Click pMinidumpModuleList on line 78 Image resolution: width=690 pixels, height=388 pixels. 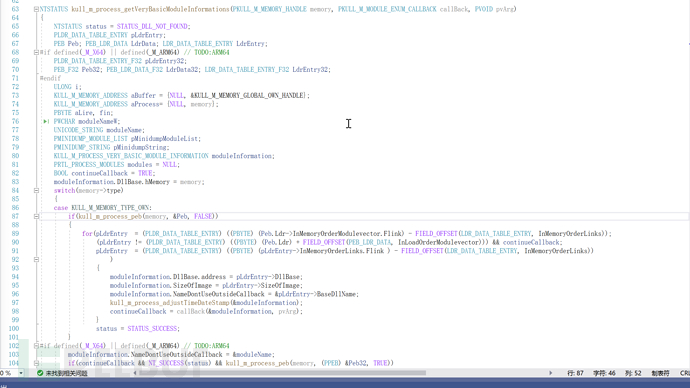point(164,139)
